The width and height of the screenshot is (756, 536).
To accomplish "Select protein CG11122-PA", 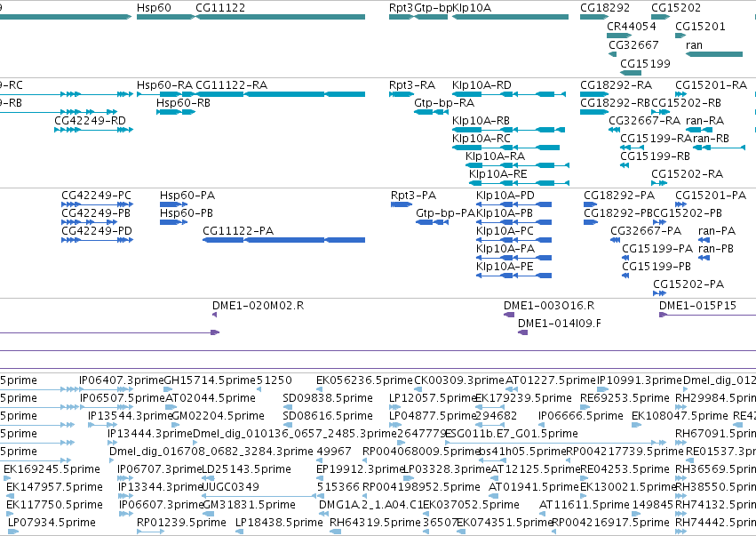I will point(238,230).
